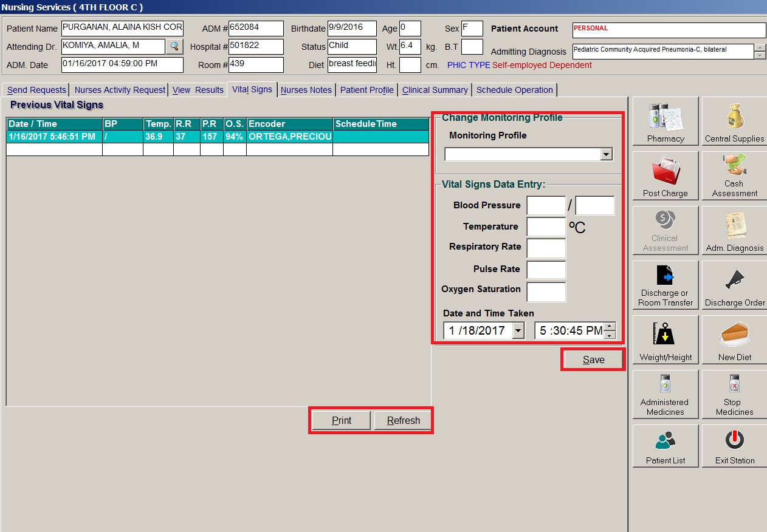Viewport: 767px width, 532px height.
Task: Search attending doctor with magnifier button
Action: (x=174, y=46)
